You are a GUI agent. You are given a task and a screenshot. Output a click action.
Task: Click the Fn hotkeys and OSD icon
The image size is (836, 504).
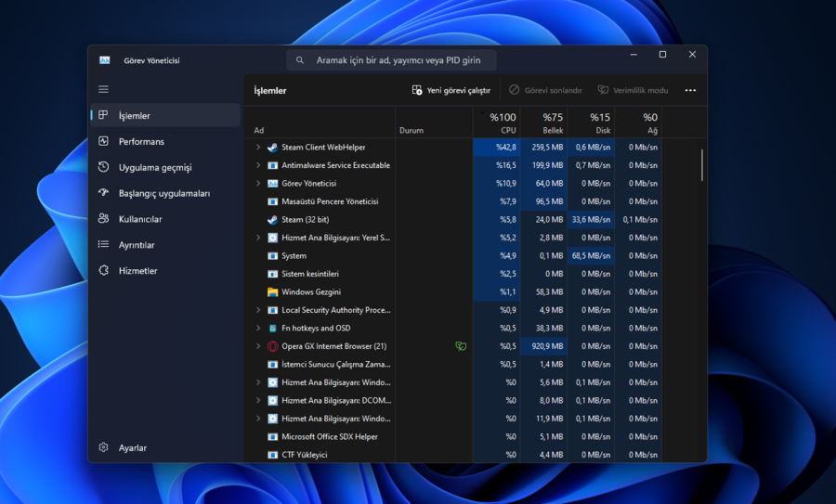[272, 329]
